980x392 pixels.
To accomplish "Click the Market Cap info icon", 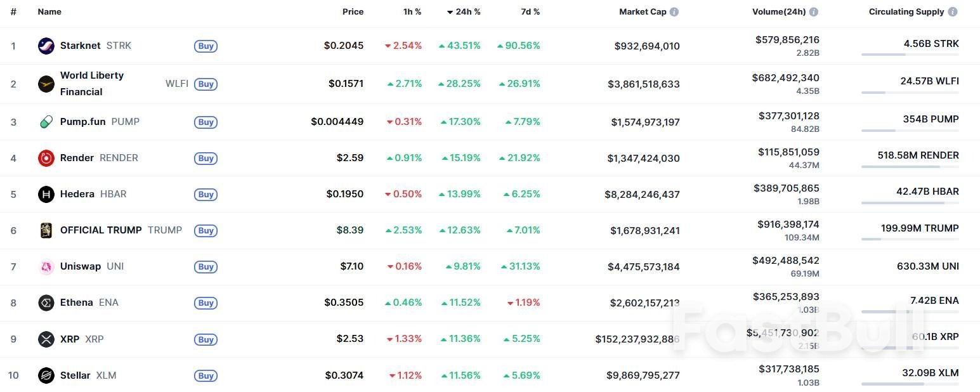I will 674,12.
